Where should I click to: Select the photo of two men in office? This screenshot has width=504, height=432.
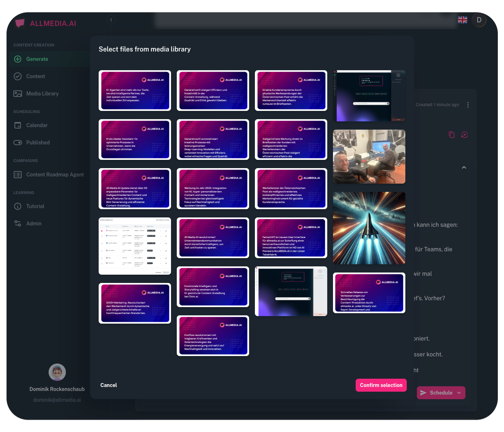click(369, 157)
